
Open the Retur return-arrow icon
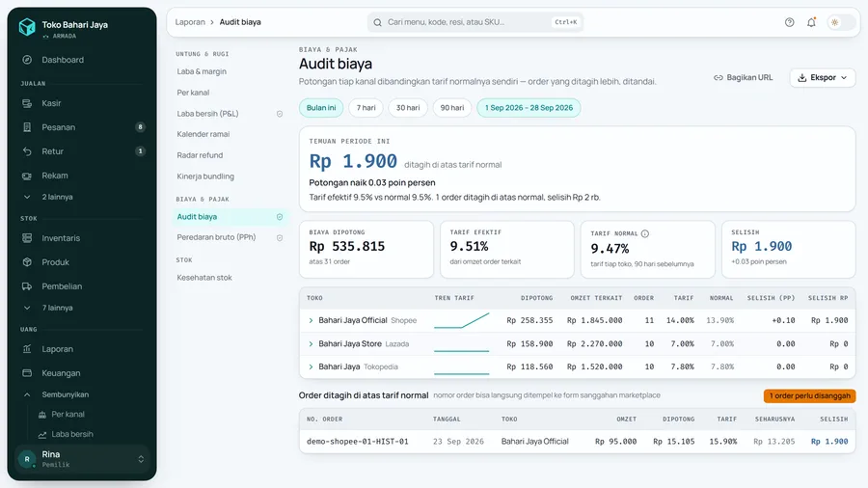point(27,151)
